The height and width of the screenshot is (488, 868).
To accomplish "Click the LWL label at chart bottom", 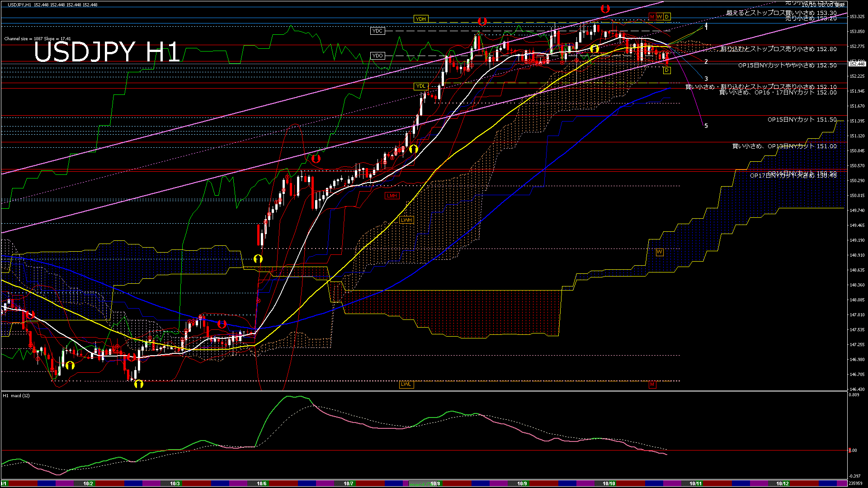I will tap(406, 384).
